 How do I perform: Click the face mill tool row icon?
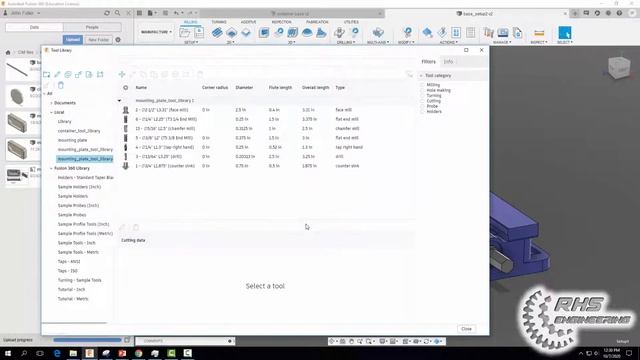click(126, 110)
